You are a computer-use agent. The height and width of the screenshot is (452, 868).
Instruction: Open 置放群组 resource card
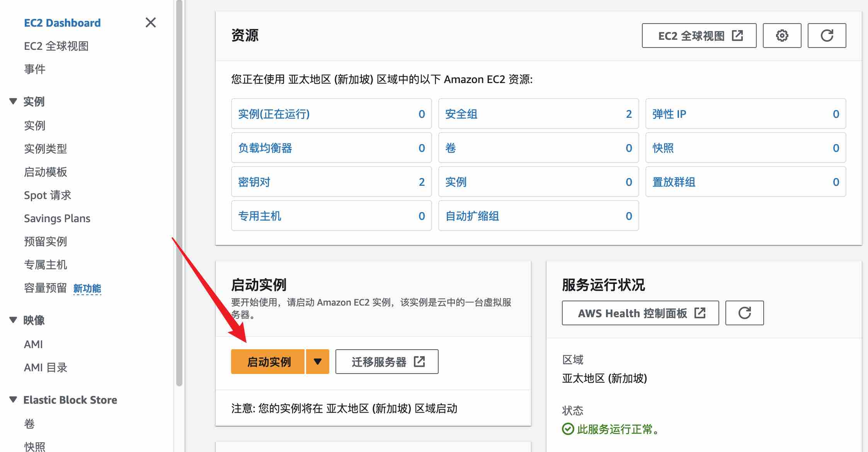pyautogui.click(x=746, y=182)
